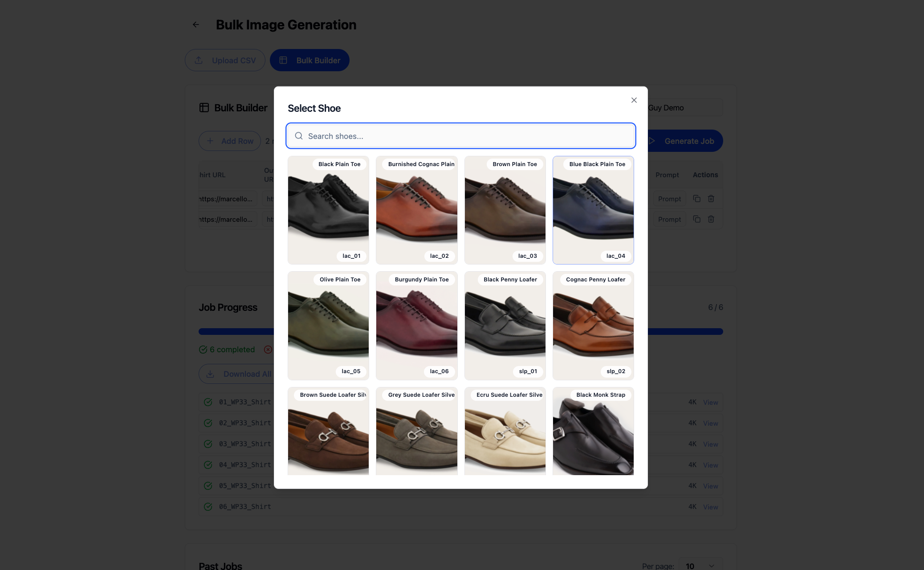Screen dimensions: 924x570
Task: Click the search magnifier icon
Action: [299, 136]
